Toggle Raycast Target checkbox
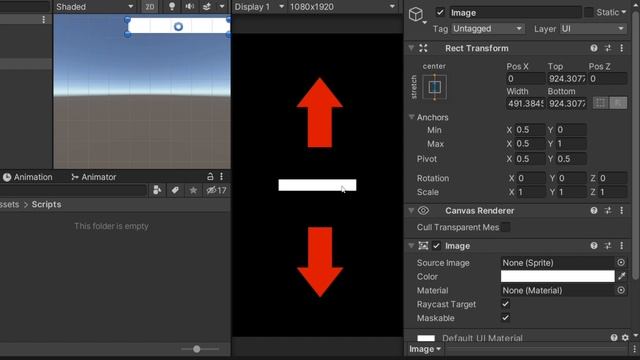Screen dimensions: 640x360 pyautogui.click(x=505, y=304)
